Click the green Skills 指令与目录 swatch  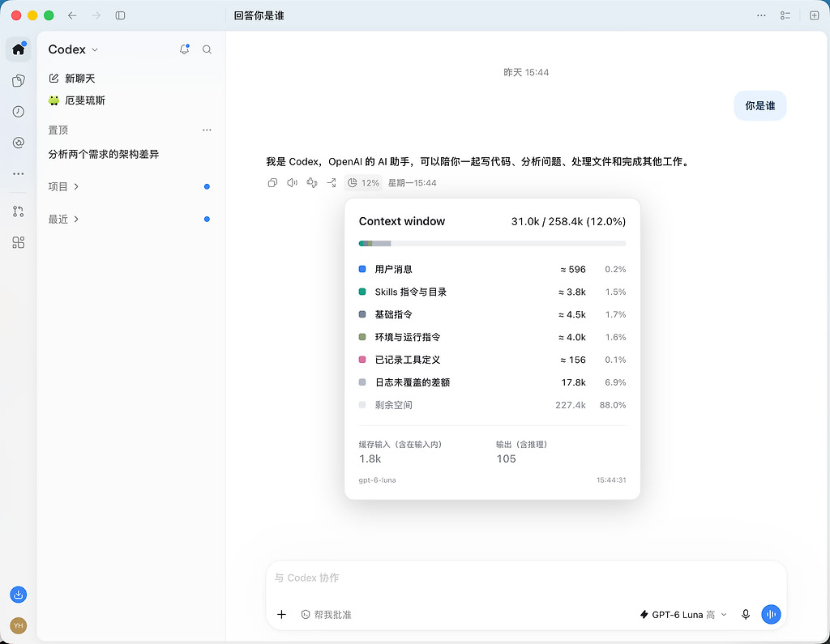pos(362,292)
